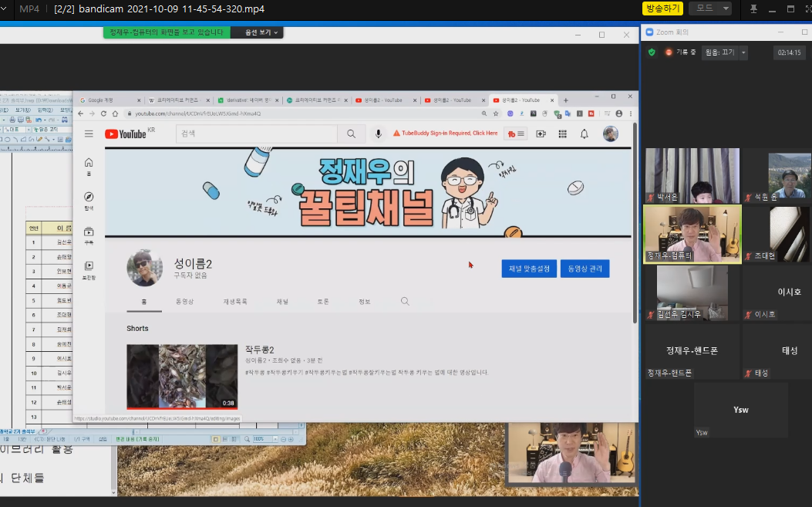
Task: Click the Chrome forward arrow
Action: click(93, 113)
